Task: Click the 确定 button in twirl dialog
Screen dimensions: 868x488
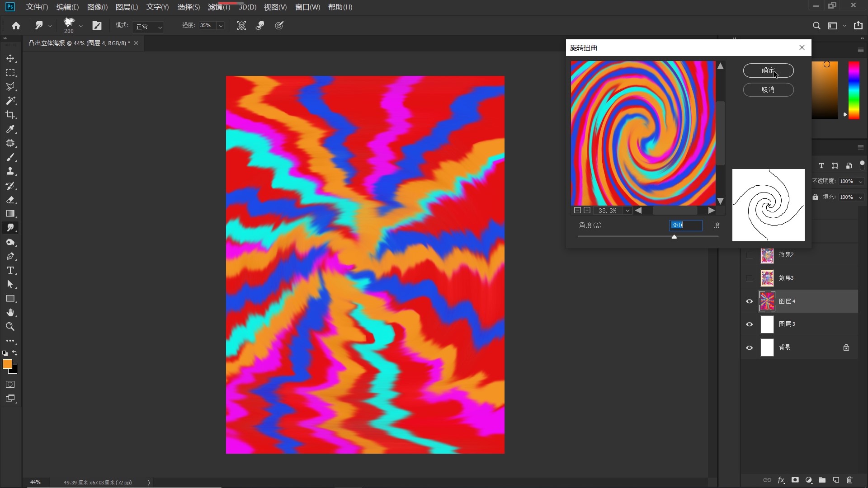Action: pos(768,70)
